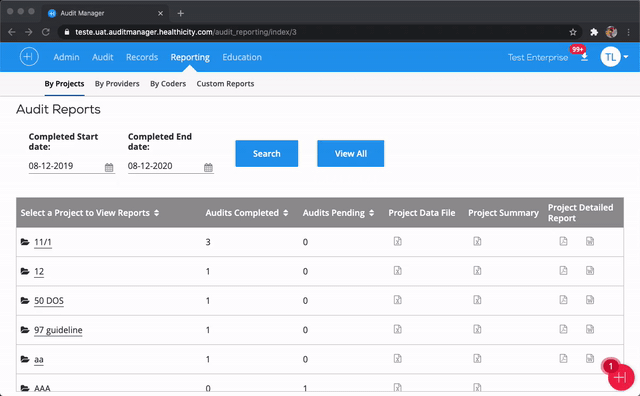640x396 pixels.
Task: Expand the user menu dropdown arrow next to TL
Action: click(x=626, y=57)
